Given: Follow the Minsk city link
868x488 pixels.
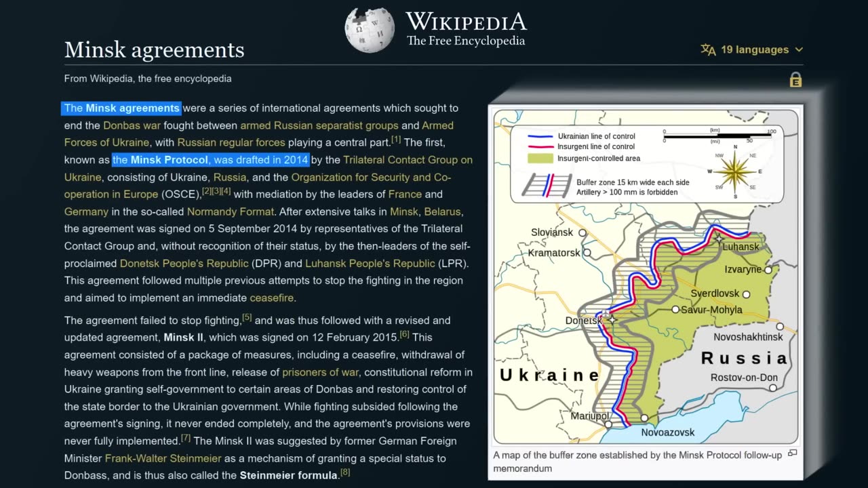Looking at the screenshot, I should pos(404,211).
